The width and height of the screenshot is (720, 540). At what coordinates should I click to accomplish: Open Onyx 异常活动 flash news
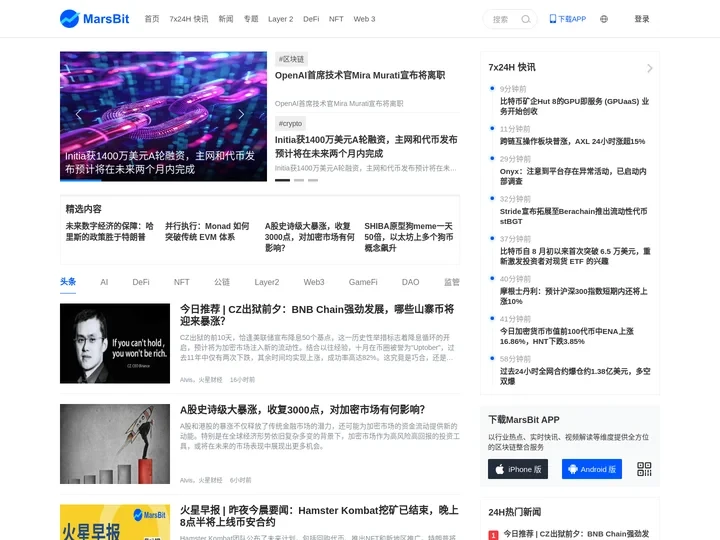coord(573,176)
